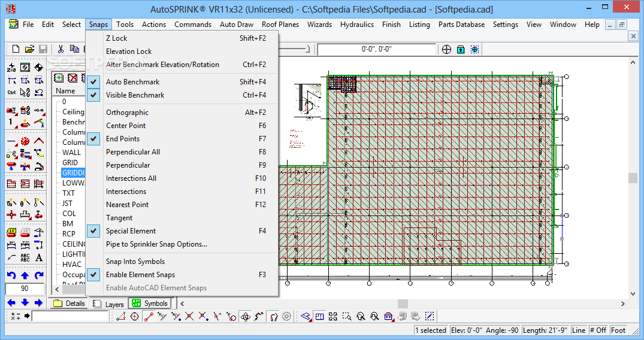The image size is (644, 340).
Task: Click the padlock icon beside the coordinates field
Action: click(461, 50)
